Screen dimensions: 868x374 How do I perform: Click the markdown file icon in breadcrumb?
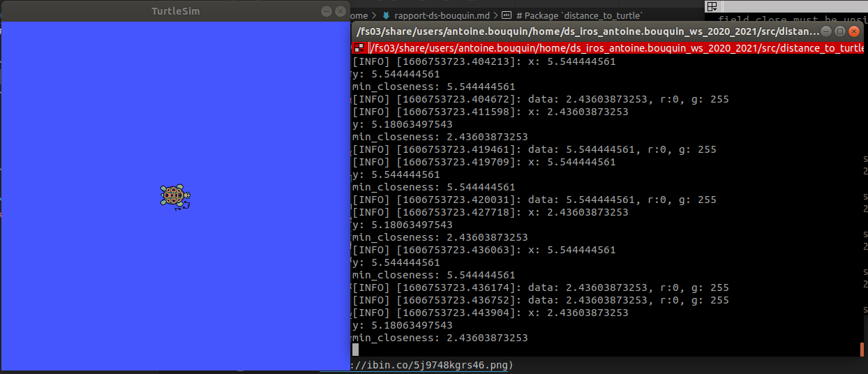386,15
